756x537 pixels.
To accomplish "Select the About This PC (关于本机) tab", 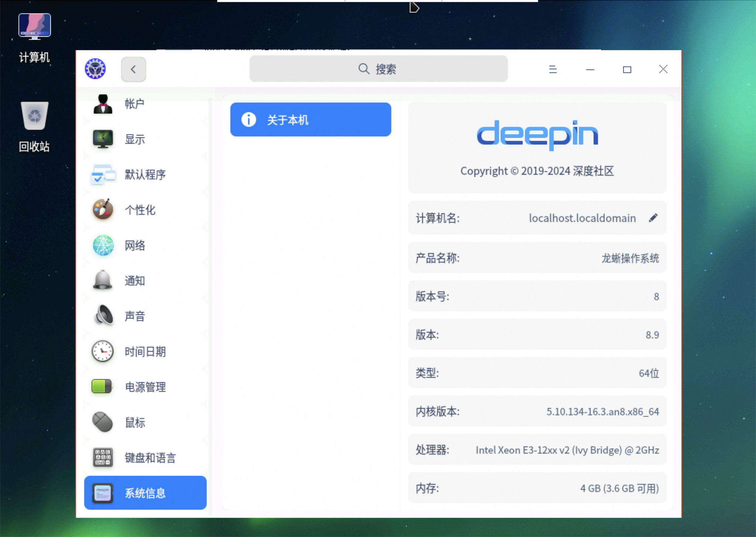I will (x=310, y=119).
